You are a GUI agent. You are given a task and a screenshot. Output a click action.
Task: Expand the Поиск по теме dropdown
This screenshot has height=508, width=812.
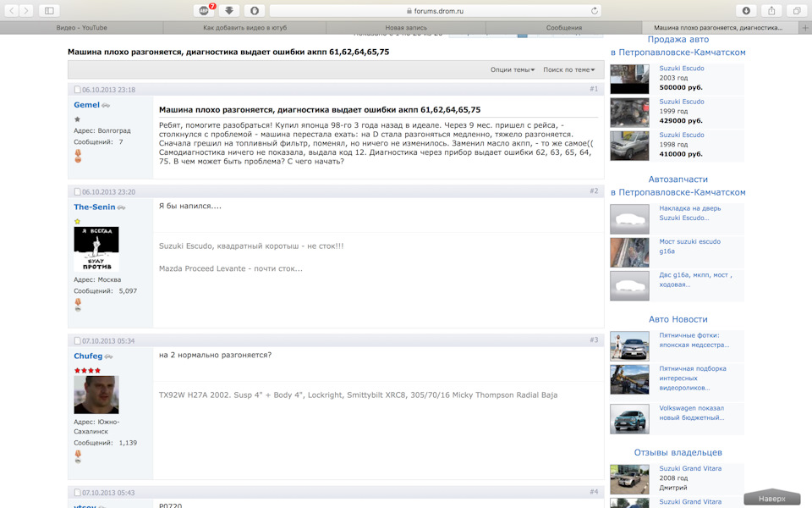(x=569, y=69)
